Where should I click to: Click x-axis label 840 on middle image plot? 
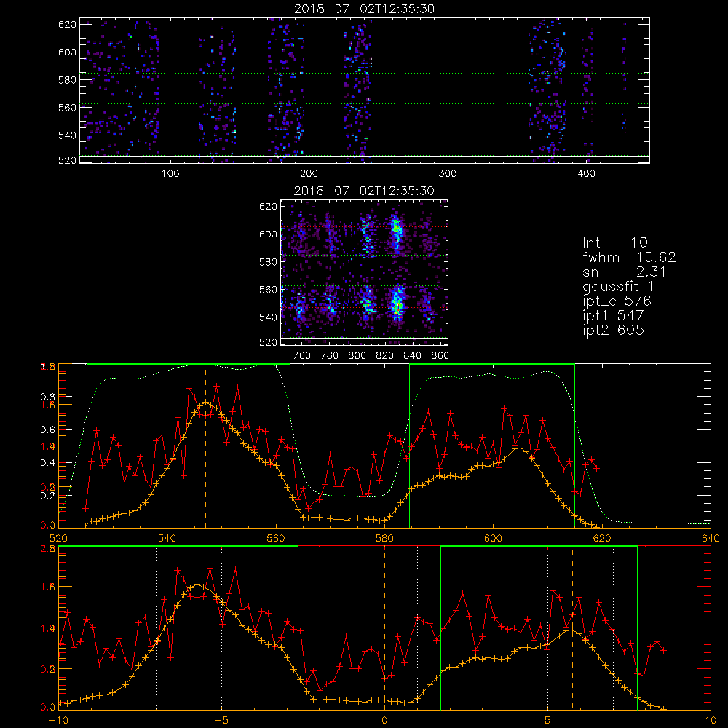(x=412, y=356)
